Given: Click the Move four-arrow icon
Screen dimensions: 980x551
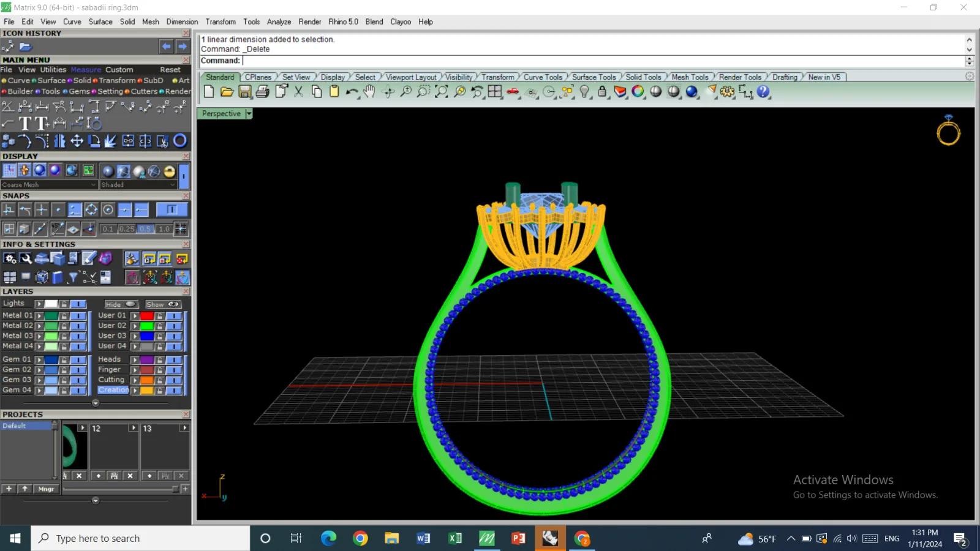Looking at the screenshot, I should 77,141.
